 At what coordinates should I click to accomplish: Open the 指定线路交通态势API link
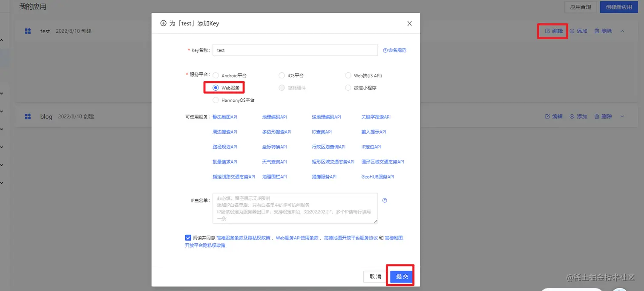click(234, 177)
